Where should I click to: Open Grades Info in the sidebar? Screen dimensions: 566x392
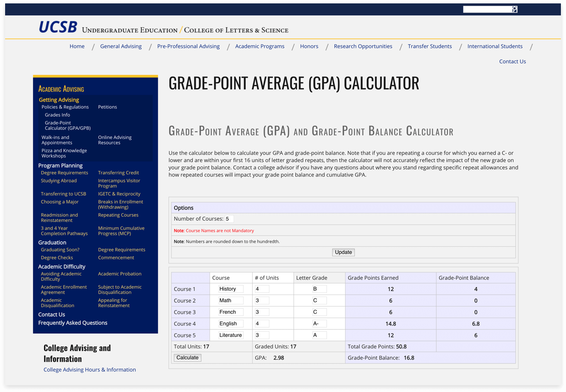[x=57, y=115]
